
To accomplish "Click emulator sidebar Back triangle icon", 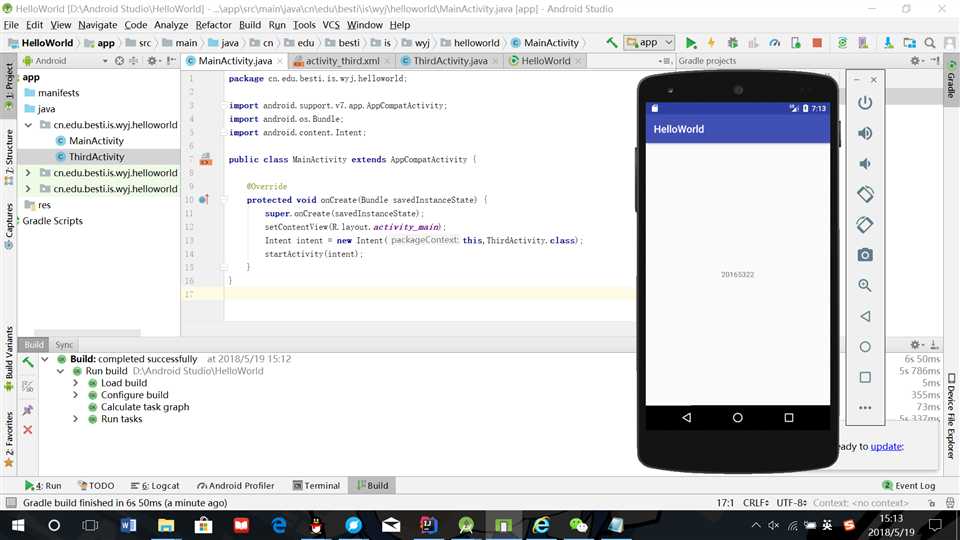I will click(x=864, y=316).
